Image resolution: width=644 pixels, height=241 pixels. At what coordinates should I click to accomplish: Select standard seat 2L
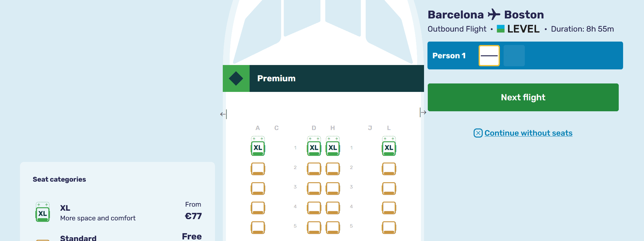pyautogui.click(x=389, y=169)
